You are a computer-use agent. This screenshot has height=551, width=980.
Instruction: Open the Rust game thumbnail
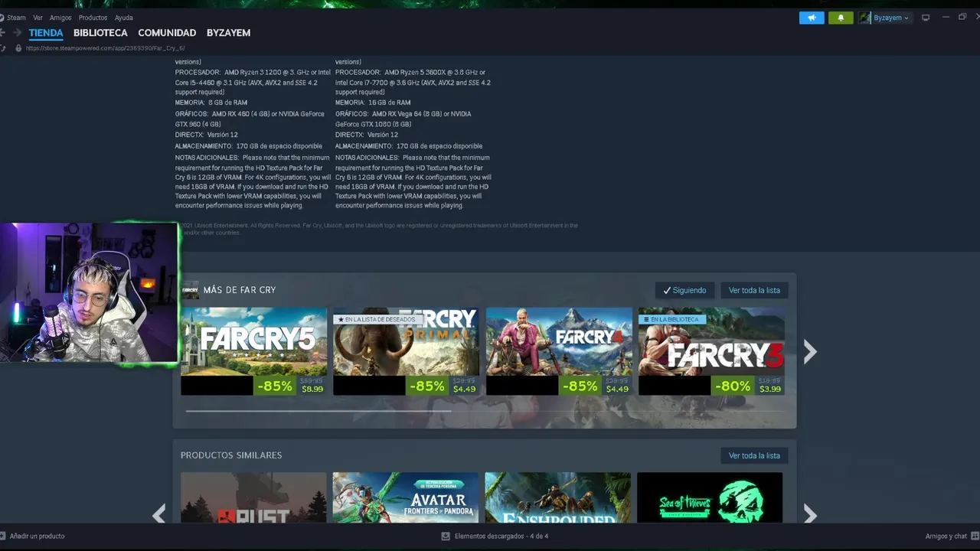pyautogui.click(x=253, y=497)
